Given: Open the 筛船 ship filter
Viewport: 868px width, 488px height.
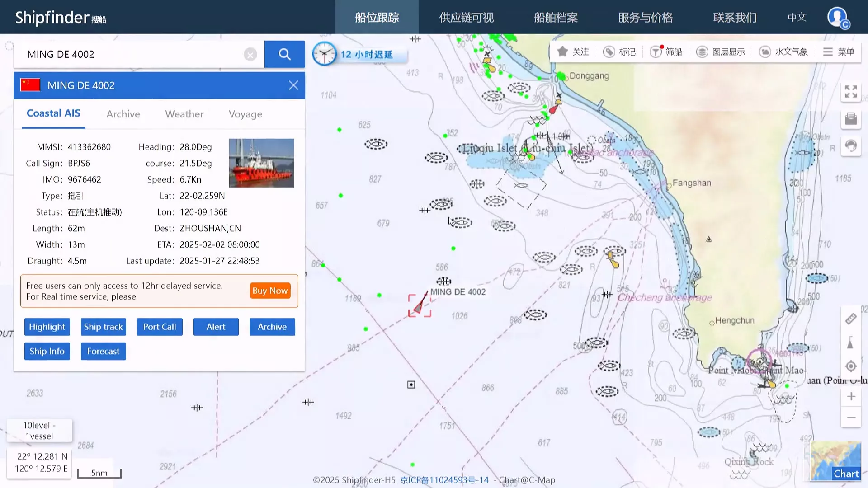Looking at the screenshot, I should click(666, 52).
